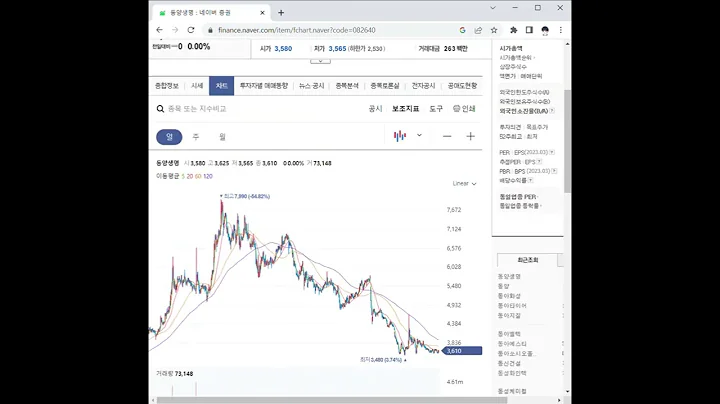Image resolution: width=720 pixels, height=404 pixels.
Task: Select the 최근조회 tab in the sidebar
Action: tap(528, 260)
